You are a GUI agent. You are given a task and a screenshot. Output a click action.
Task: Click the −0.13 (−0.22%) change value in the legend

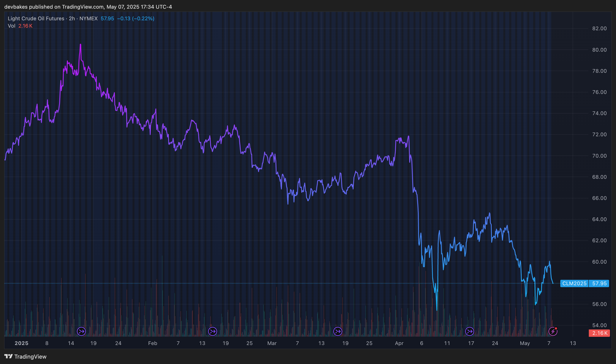coord(136,18)
